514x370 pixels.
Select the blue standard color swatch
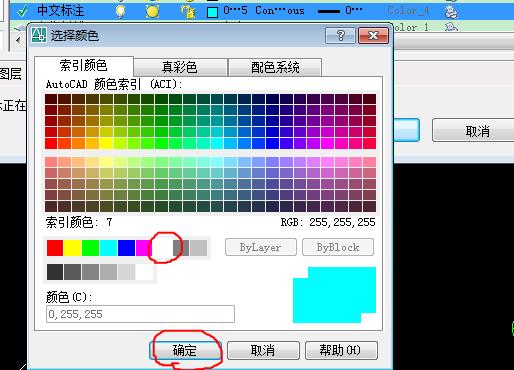coord(126,248)
